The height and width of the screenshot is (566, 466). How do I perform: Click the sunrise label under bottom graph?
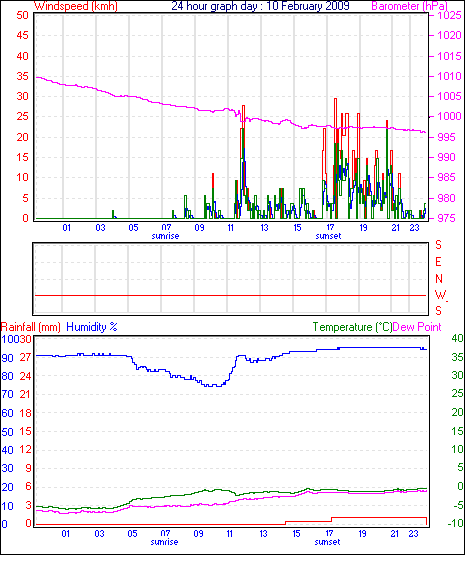(164, 542)
